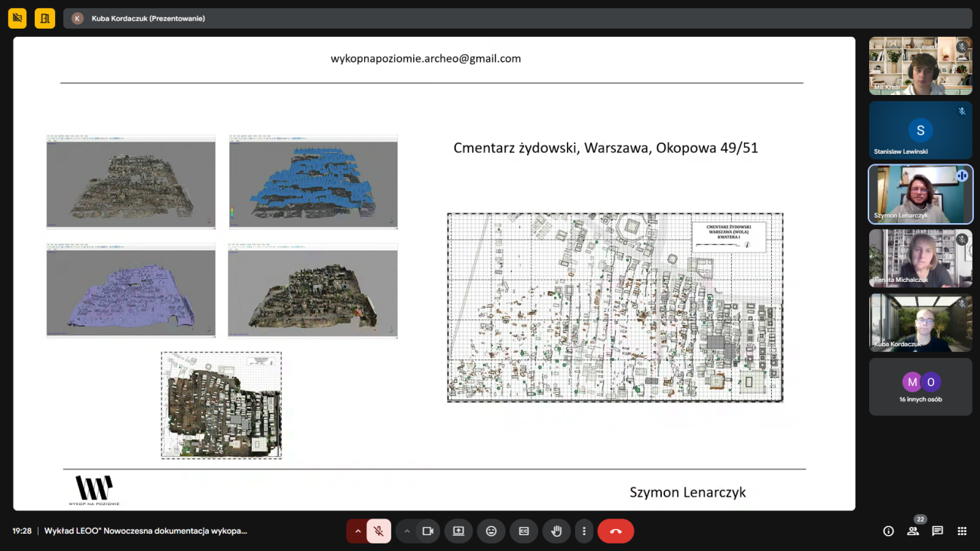The width and height of the screenshot is (980, 551).
Task: Open the chat panel
Action: (x=937, y=531)
